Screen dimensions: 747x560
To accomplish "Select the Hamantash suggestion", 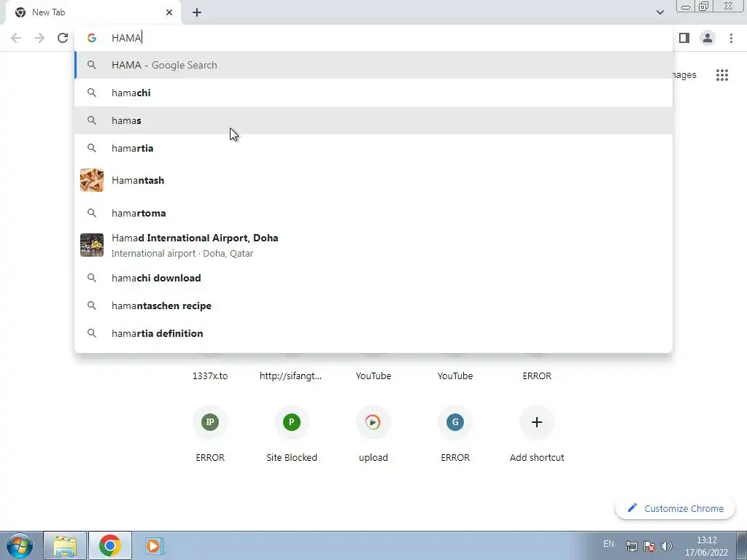I will click(x=373, y=180).
